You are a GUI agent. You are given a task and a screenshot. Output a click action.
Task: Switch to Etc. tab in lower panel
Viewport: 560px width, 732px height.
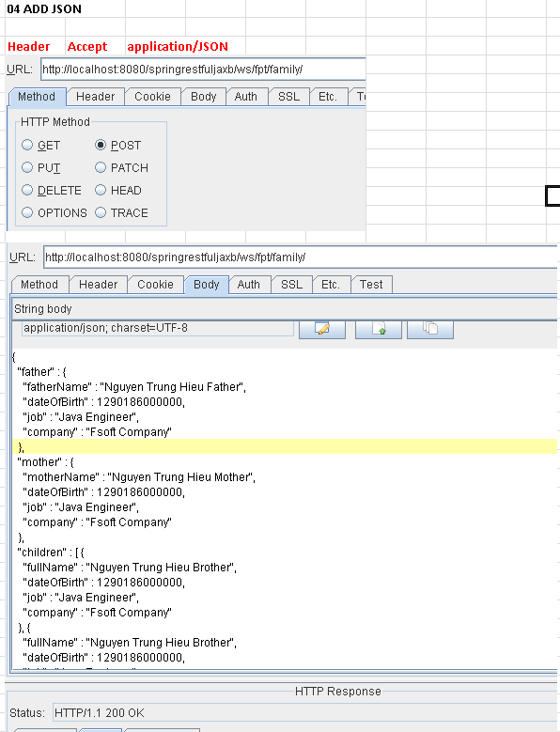click(331, 285)
